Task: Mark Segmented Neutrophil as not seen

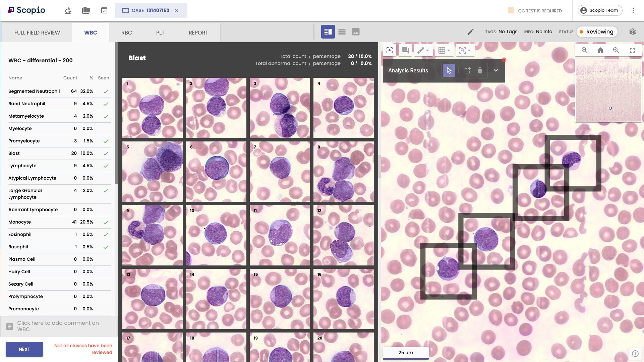Action: tap(106, 91)
